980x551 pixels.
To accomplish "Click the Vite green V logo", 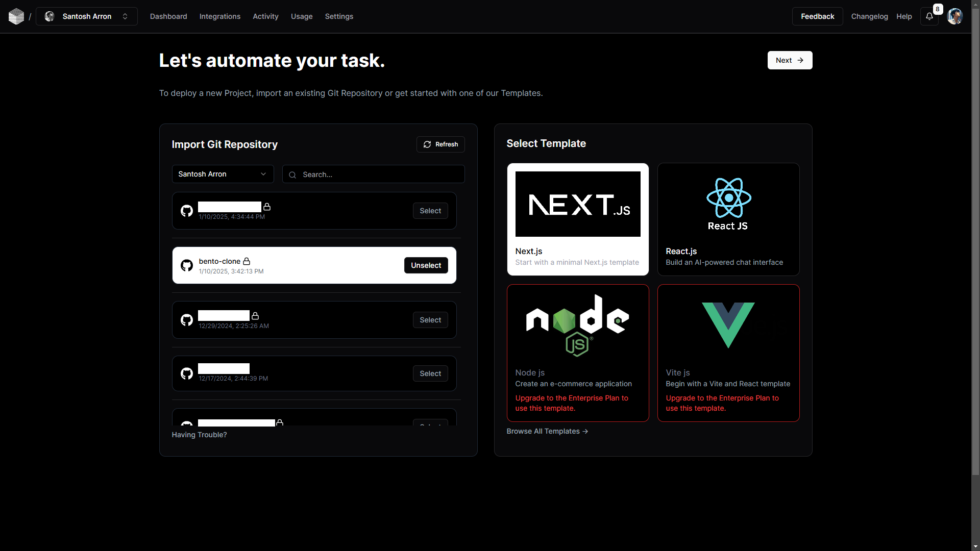I will coord(728,325).
